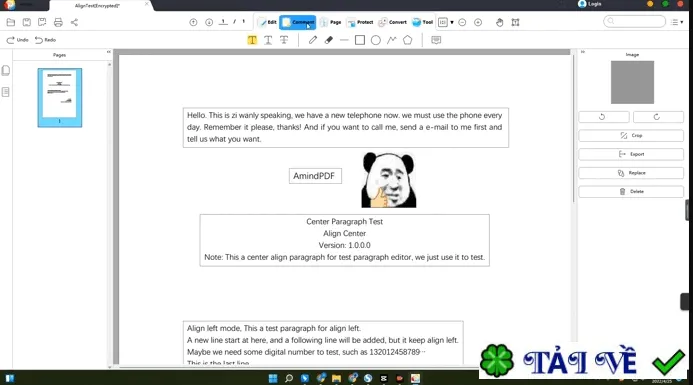Open the list menu dropdown at top right
The height and width of the screenshot is (385, 693).
tap(677, 22)
